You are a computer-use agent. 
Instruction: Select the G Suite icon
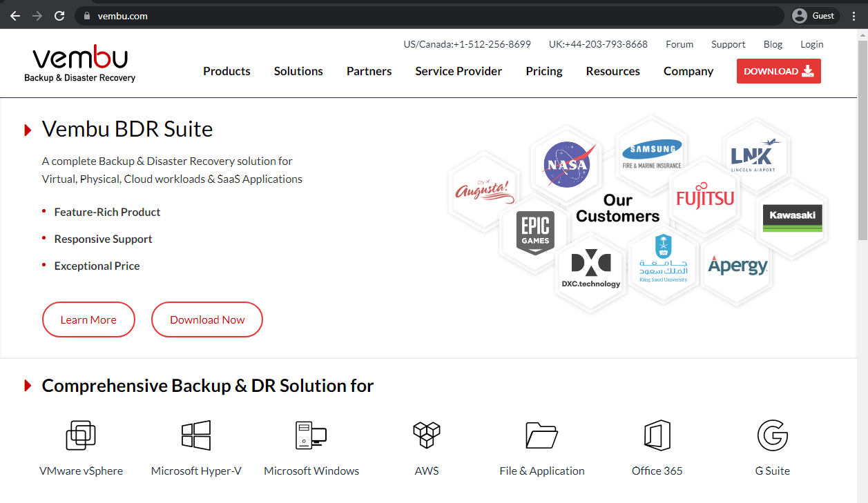tap(772, 435)
